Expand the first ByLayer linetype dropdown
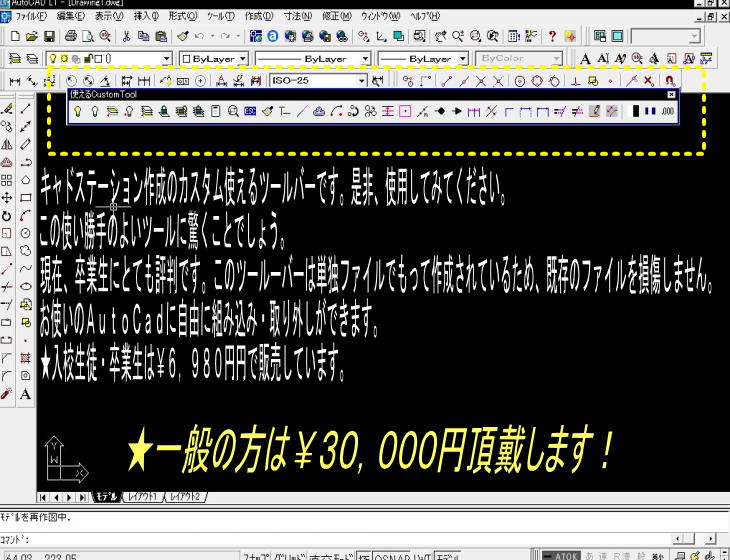This screenshot has height=560, width=730. click(365, 59)
